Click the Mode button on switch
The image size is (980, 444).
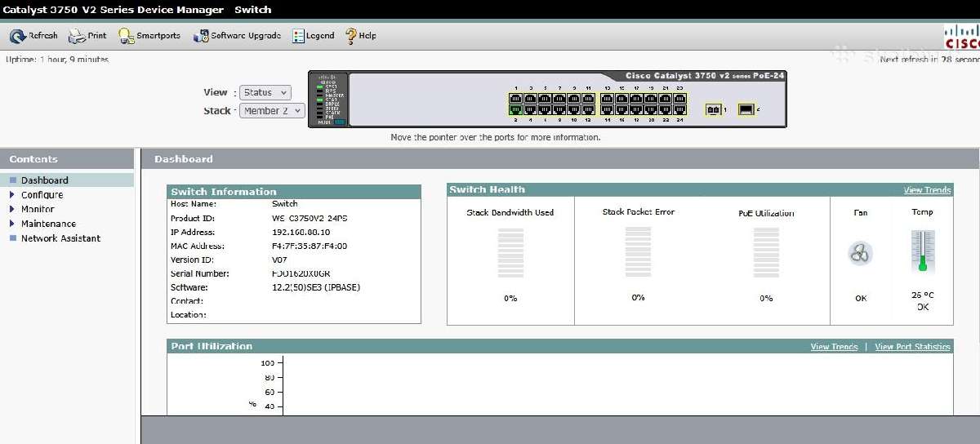[339, 122]
